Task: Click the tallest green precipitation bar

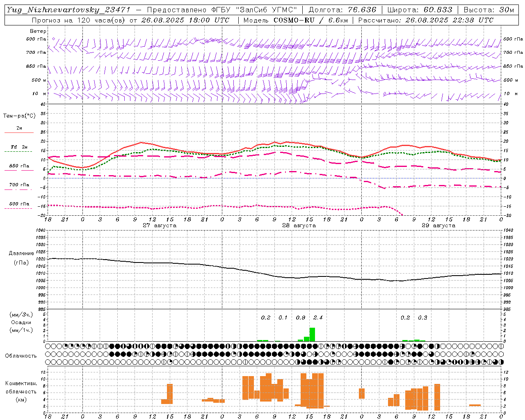Action: (x=312, y=335)
